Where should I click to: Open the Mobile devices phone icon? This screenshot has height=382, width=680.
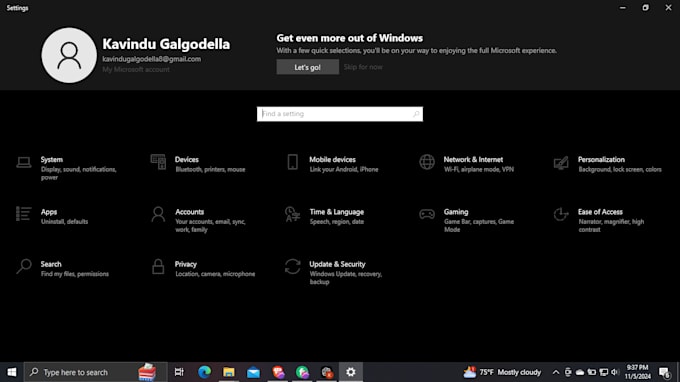[x=292, y=162]
